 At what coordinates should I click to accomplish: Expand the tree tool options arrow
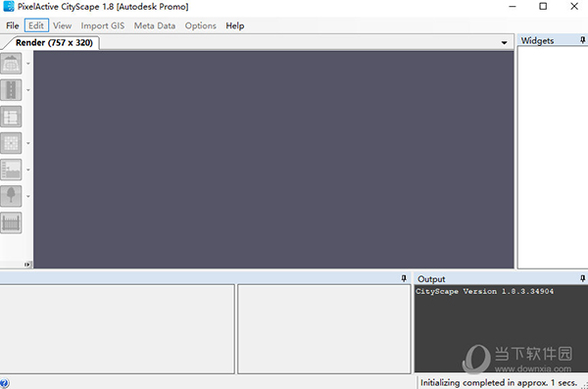(x=28, y=196)
